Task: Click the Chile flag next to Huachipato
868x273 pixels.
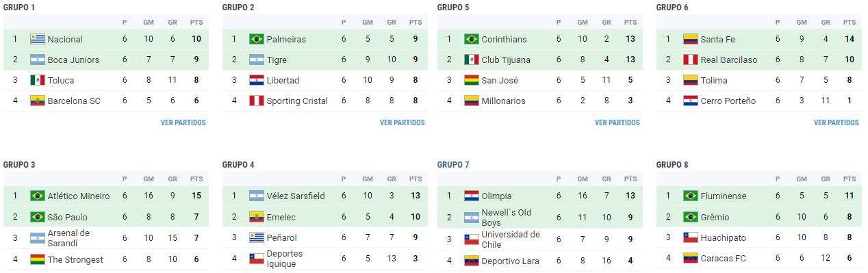Action: [x=691, y=237]
